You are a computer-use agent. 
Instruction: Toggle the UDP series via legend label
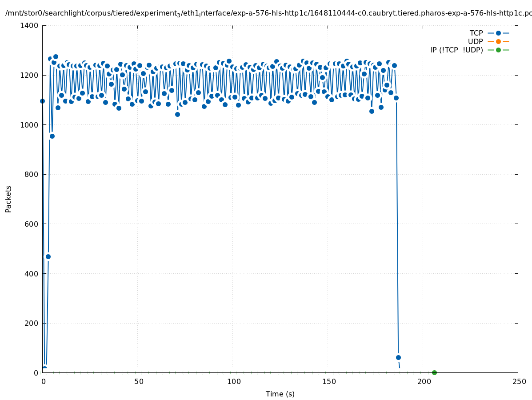click(x=475, y=41)
